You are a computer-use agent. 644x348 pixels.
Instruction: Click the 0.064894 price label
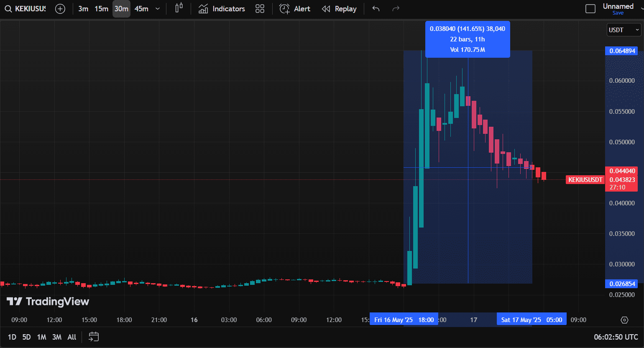coord(622,51)
